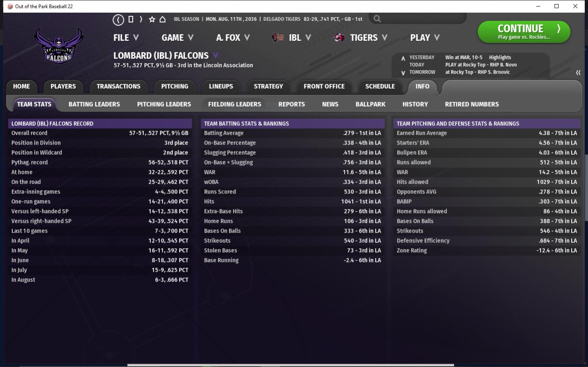Click the star bookmark icon

(x=152, y=19)
